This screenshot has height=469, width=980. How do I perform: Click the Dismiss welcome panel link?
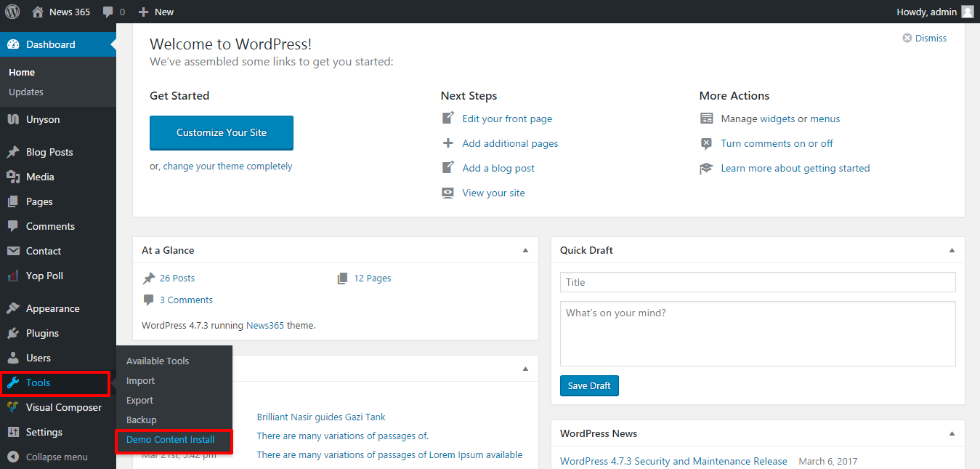coord(931,38)
